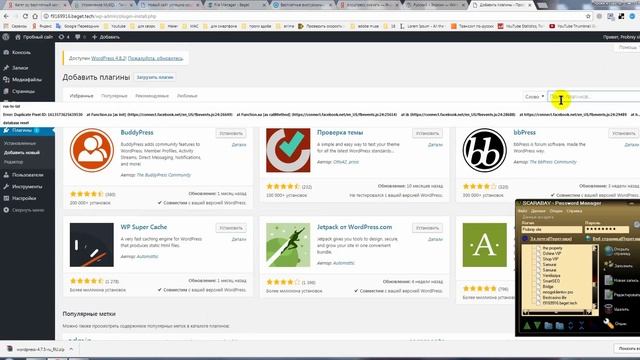Select the property entry in Password Manager
Image resolution: width=640 pixels, height=360 pixels.
[552, 248]
